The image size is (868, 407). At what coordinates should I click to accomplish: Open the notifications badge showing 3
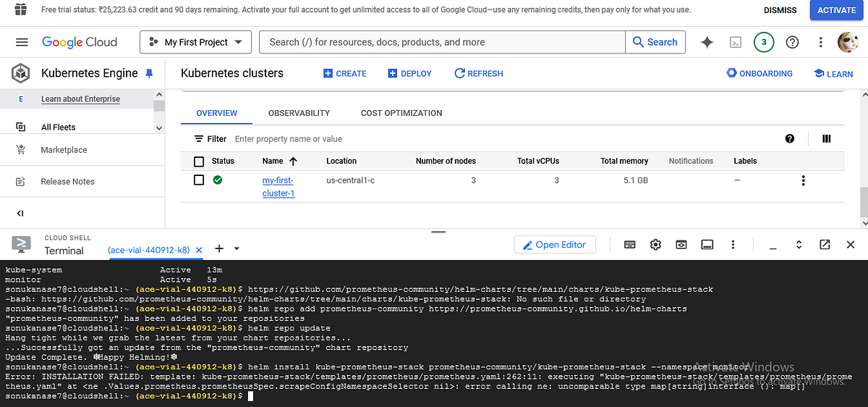coord(764,42)
